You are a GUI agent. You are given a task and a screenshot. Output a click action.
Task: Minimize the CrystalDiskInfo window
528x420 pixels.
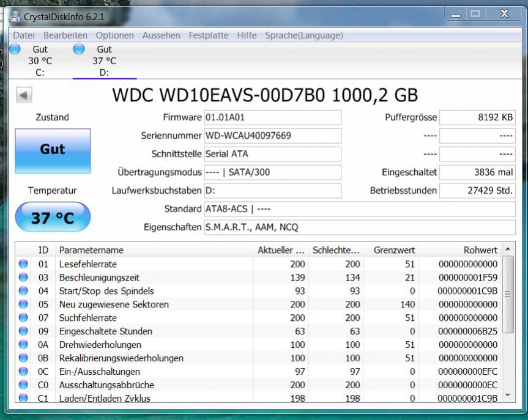[456, 14]
